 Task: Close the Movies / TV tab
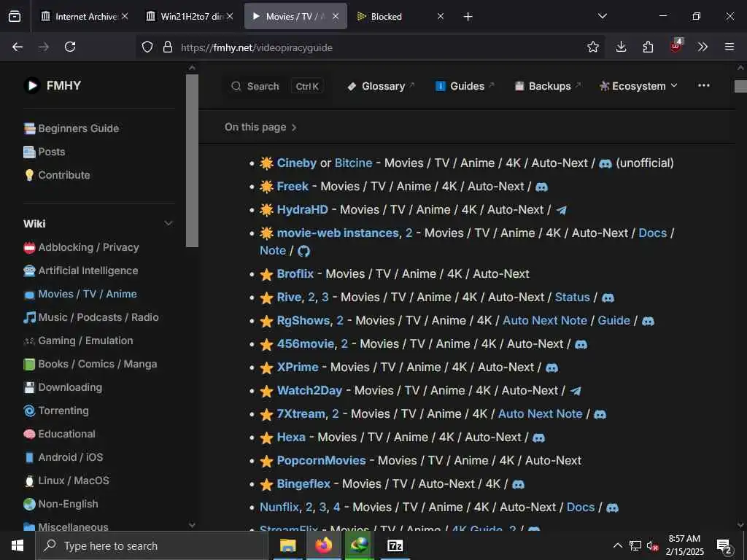tap(336, 16)
